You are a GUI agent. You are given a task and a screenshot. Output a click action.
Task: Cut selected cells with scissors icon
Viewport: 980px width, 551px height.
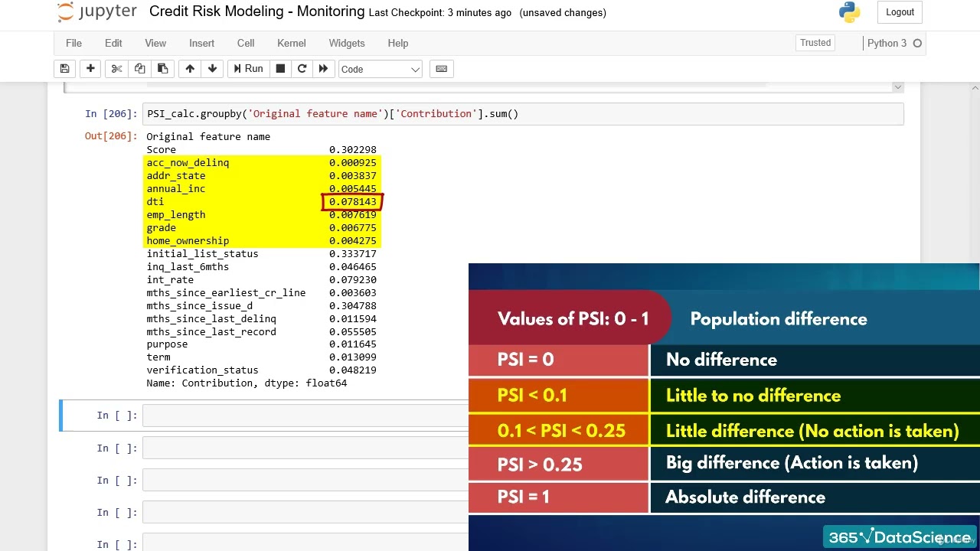pos(116,69)
